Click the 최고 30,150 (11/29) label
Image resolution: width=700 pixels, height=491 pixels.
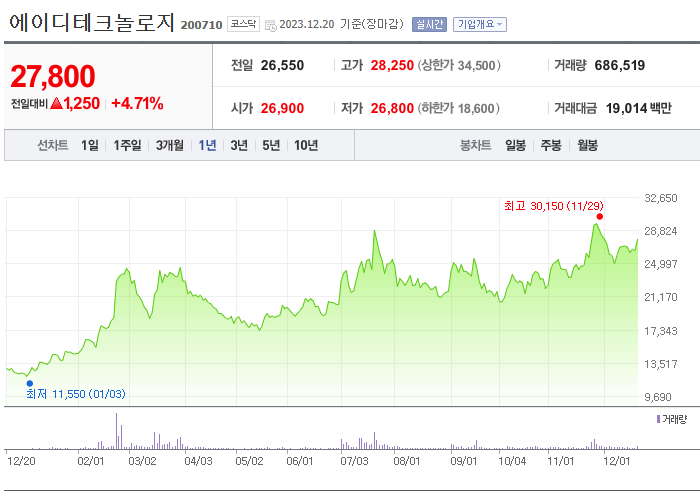point(554,206)
